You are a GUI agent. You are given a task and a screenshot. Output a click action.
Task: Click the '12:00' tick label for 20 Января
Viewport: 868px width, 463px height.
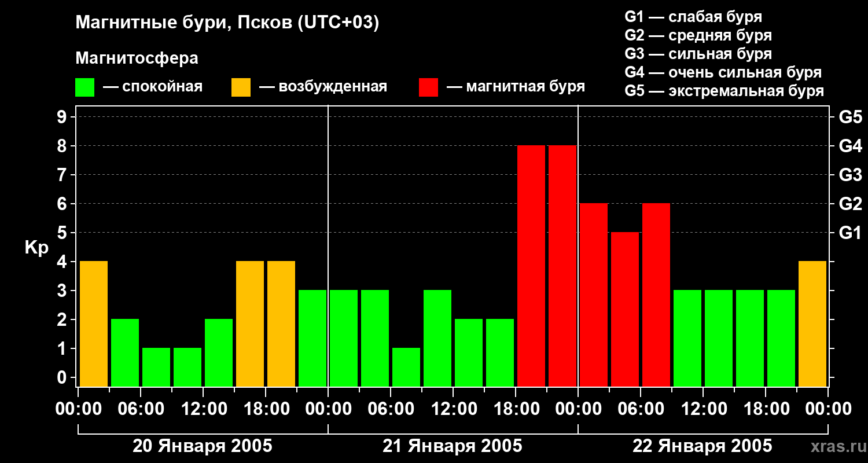click(203, 409)
